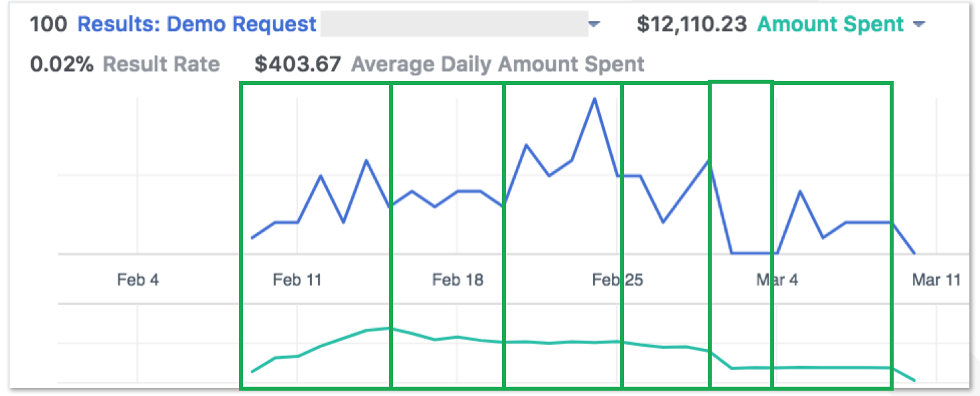The image size is (980, 396).
Task: Expand the arrow next to Amount Spent
Action: point(919,25)
